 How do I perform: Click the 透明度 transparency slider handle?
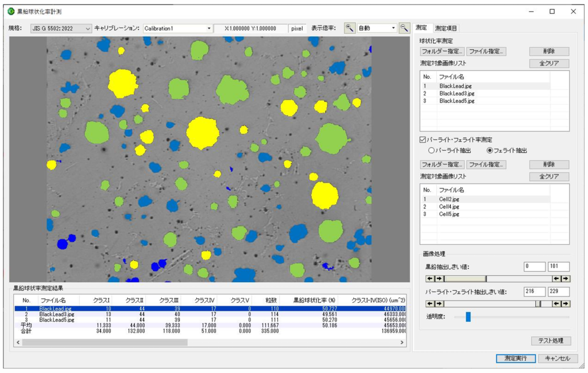pyautogui.click(x=468, y=317)
